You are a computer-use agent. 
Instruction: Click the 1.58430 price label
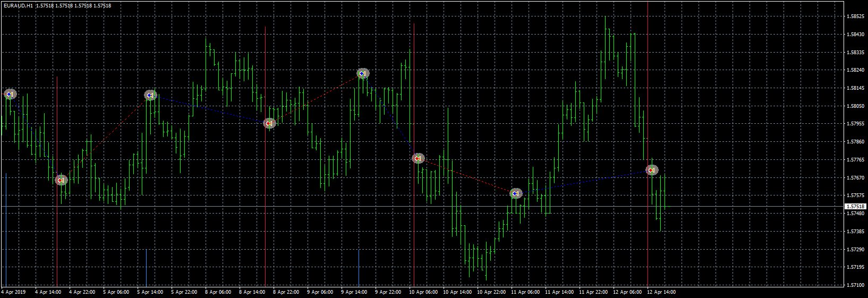click(855, 35)
